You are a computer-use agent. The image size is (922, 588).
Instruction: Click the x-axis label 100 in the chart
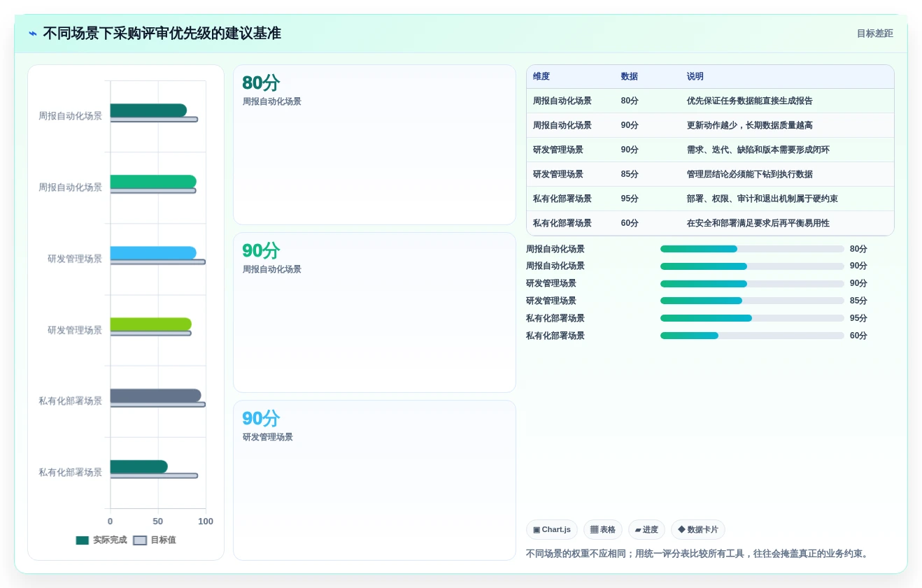[x=206, y=522]
